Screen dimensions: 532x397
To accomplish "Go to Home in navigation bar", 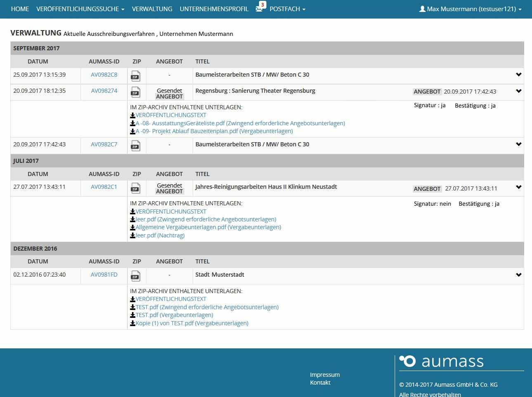I will [20, 9].
